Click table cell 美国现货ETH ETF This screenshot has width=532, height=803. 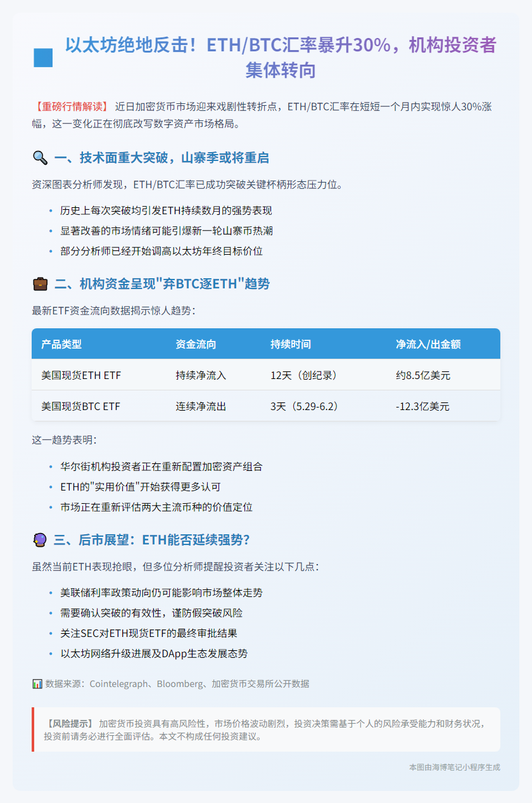pos(80,375)
